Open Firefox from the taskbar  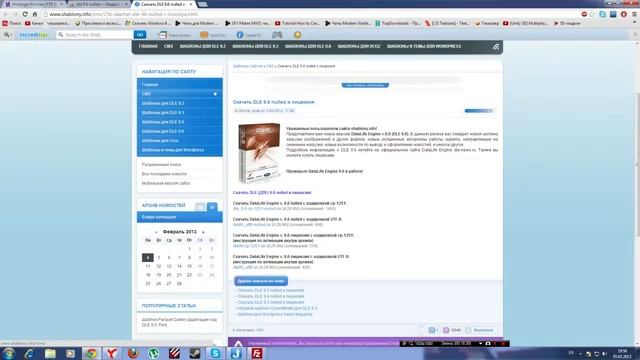pyautogui.click(x=133, y=353)
